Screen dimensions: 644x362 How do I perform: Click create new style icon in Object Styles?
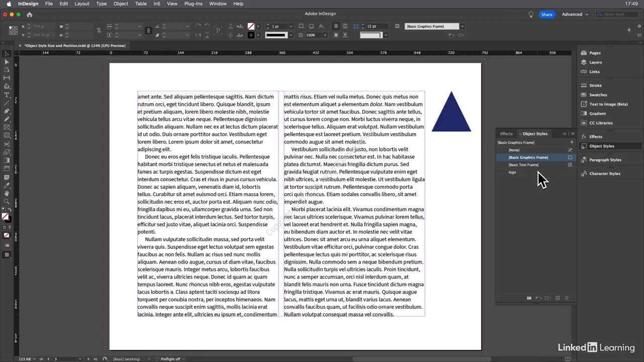pyautogui.click(x=557, y=298)
